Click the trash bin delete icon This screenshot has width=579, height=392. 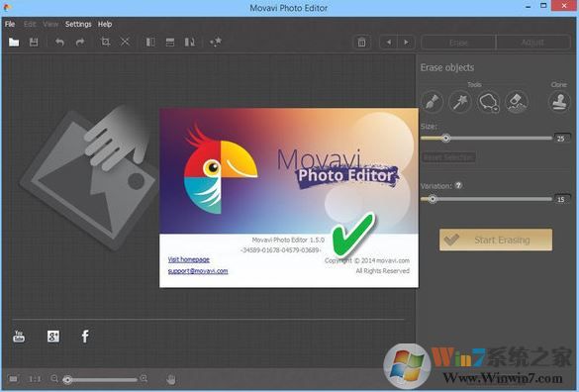(361, 43)
